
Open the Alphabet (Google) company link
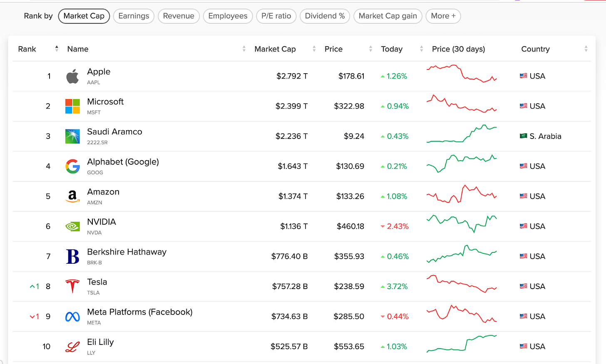click(x=123, y=162)
